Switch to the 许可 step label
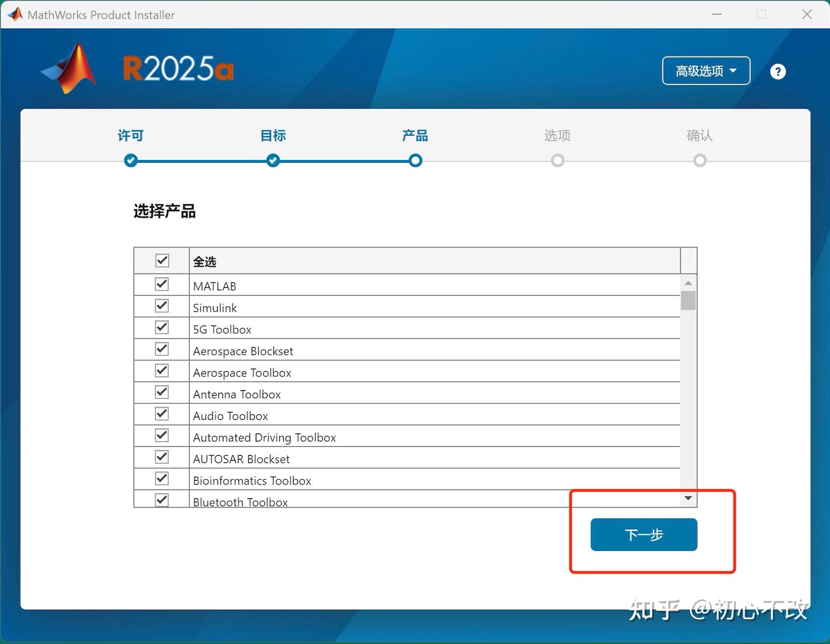The height and width of the screenshot is (644, 830). (130, 136)
